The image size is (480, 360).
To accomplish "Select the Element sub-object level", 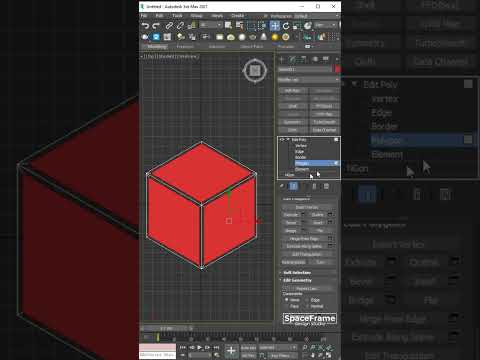I will coord(302,169).
